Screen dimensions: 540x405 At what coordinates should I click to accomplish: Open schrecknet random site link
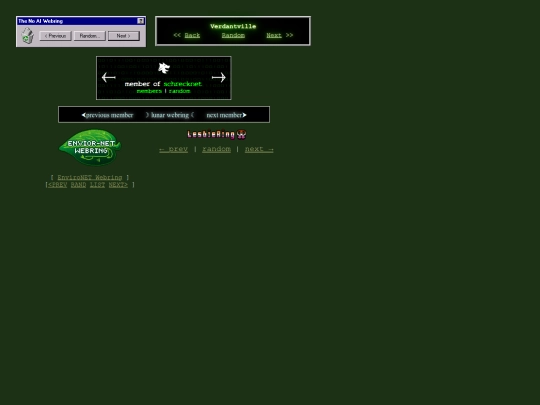tap(179, 91)
